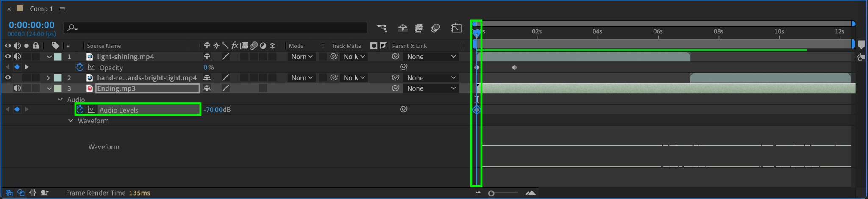Click parent pick whip for Ending.mp3
Viewport: 868px width, 199px height.
(x=395, y=88)
